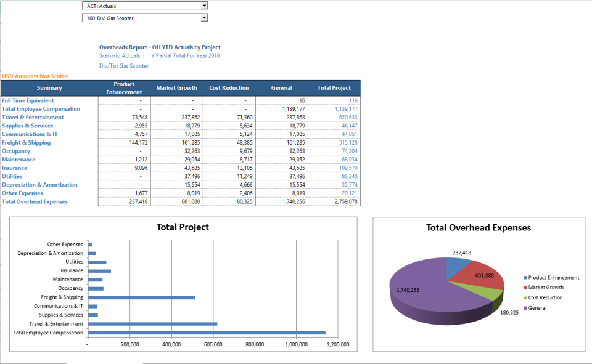Select the Market Growth legend swatch

tap(525, 288)
